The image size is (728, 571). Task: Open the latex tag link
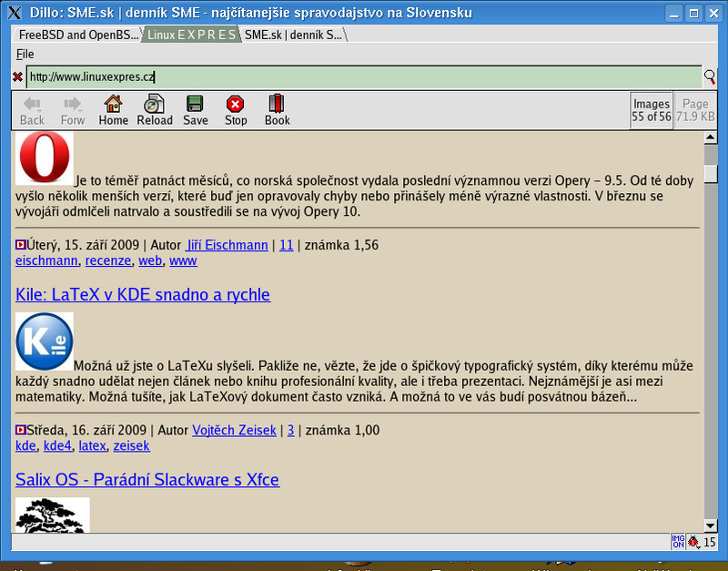(x=93, y=445)
